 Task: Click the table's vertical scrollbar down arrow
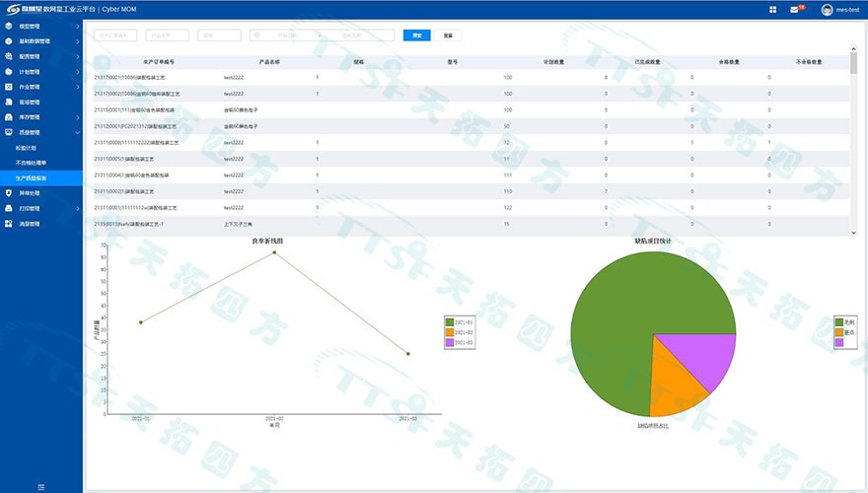853,233
